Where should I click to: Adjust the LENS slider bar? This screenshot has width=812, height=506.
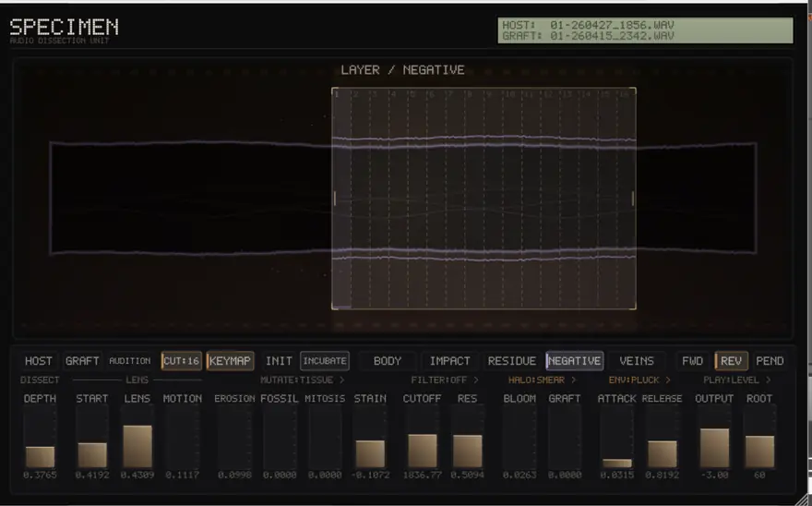click(x=137, y=438)
